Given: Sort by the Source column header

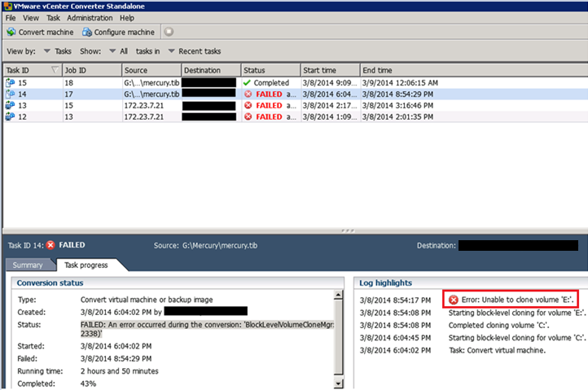Looking at the screenshot, I should point(151,70).
